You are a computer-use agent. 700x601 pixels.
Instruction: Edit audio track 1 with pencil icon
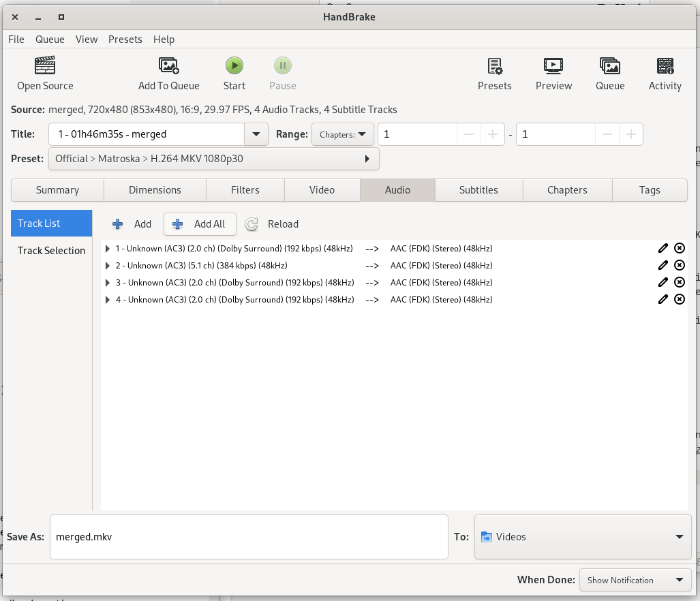tap(663, 248)
